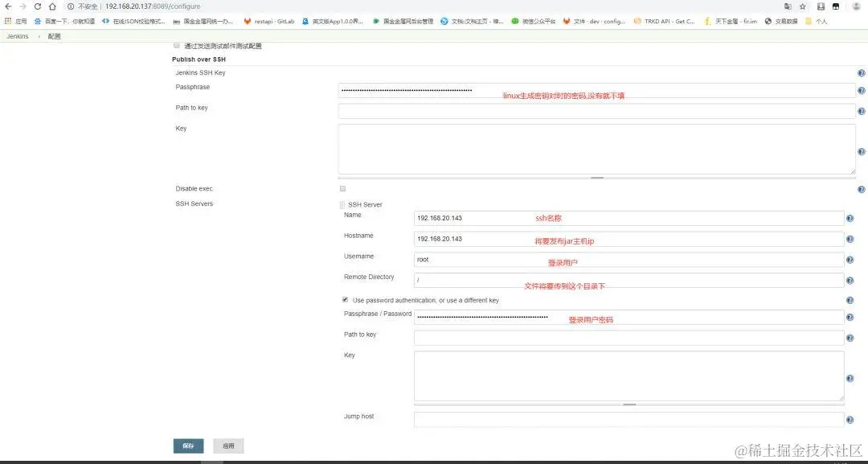This screenshot has width=868, height=464.
Task: Open the 交易数据 bookmark
Action: click(x=782, y=22)
